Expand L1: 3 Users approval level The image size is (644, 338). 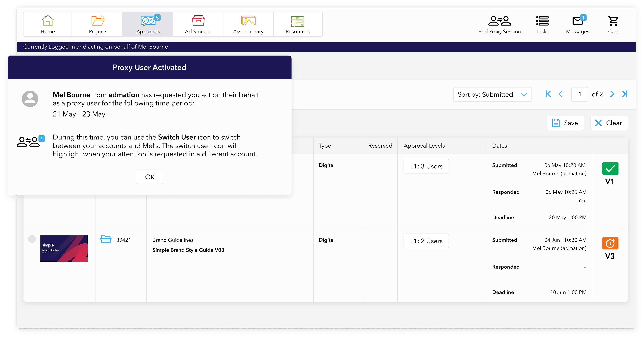pyautogui.click(x=426, y=166)
